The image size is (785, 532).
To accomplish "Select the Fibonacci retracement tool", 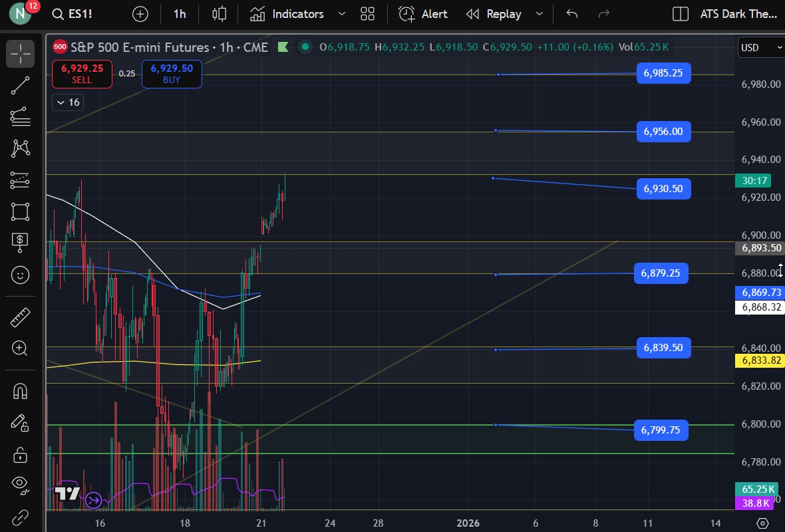I will tap(20, 117).
